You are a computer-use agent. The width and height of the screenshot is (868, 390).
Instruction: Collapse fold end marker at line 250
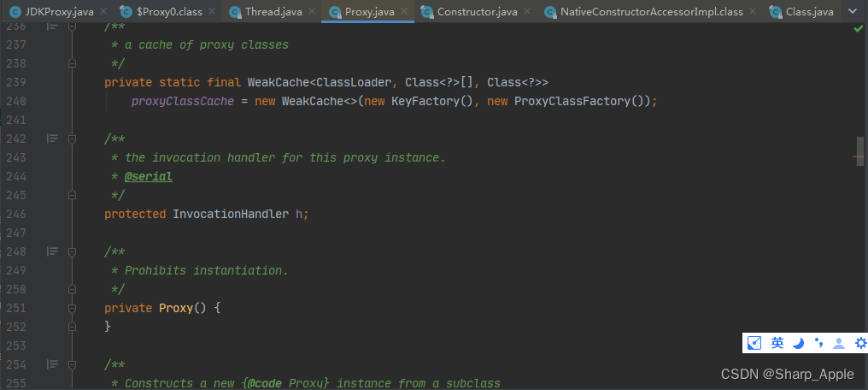(72, 289)
